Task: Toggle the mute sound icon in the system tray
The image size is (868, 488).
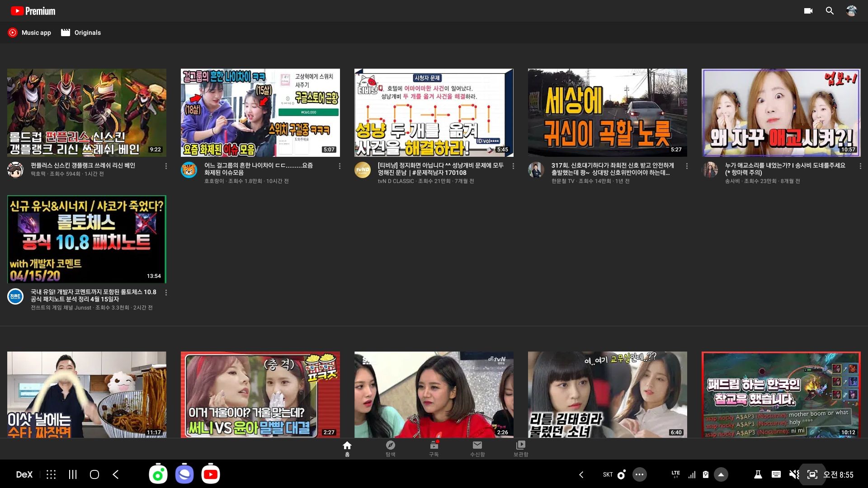Action: click(x=794, y=474)
